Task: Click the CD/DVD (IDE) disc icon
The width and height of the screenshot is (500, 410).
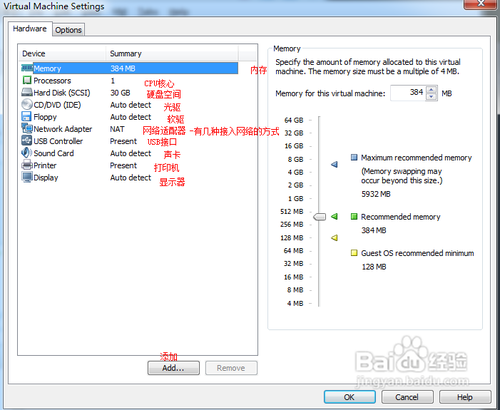Action: point(27,105)
